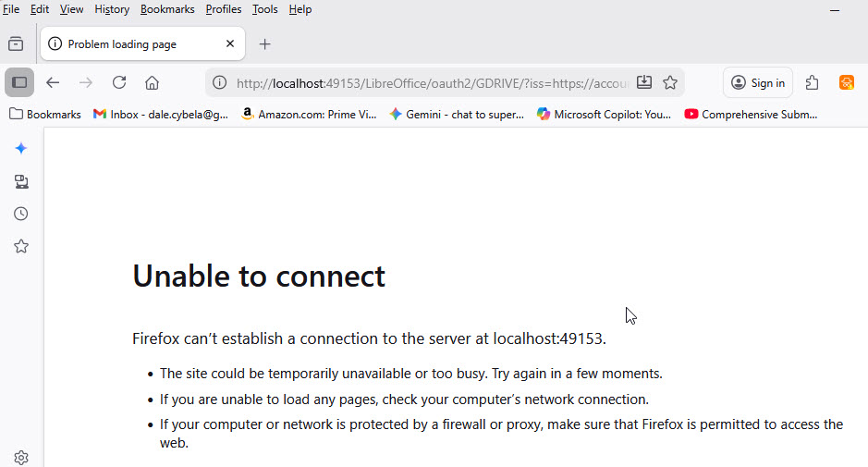
Task: Open the list all tabs button
Action: 16,43
